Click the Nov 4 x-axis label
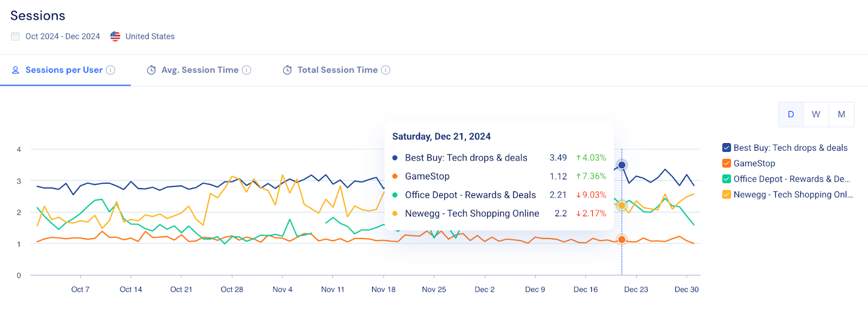The width and height of the screenshot is (868, 315). (282, 290)
